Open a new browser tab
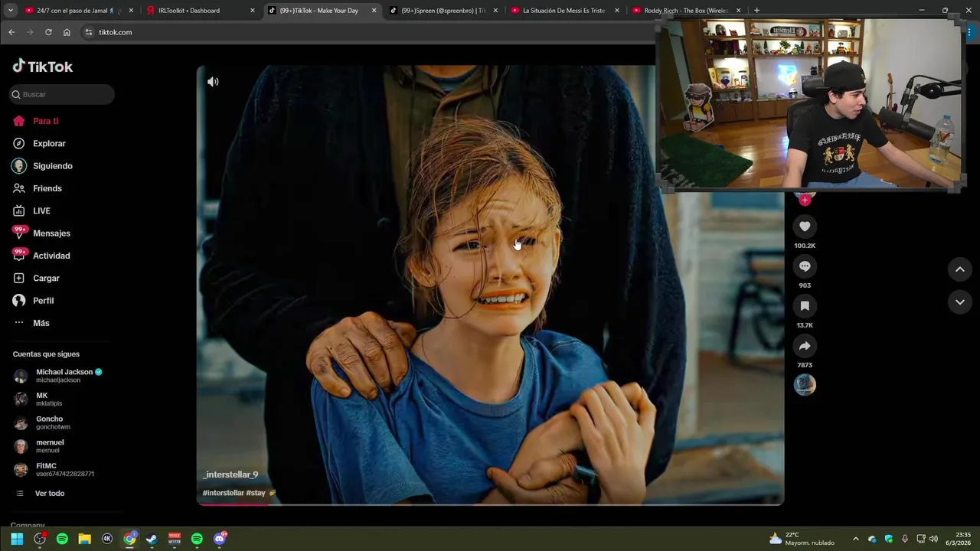 (x=756, y=11)
